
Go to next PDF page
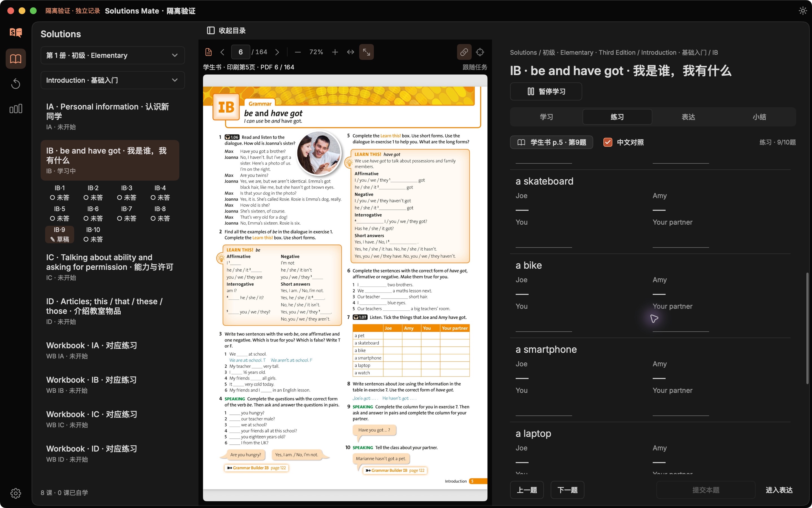[277, 52]
